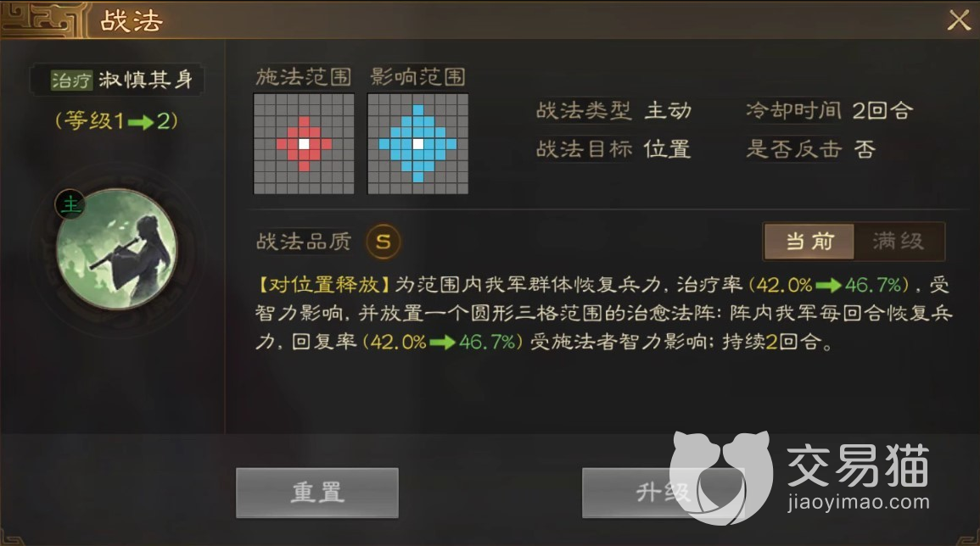Click the 是否反击 否 value
Viewport: 980px width, 546px height.
tap(865, 149)
